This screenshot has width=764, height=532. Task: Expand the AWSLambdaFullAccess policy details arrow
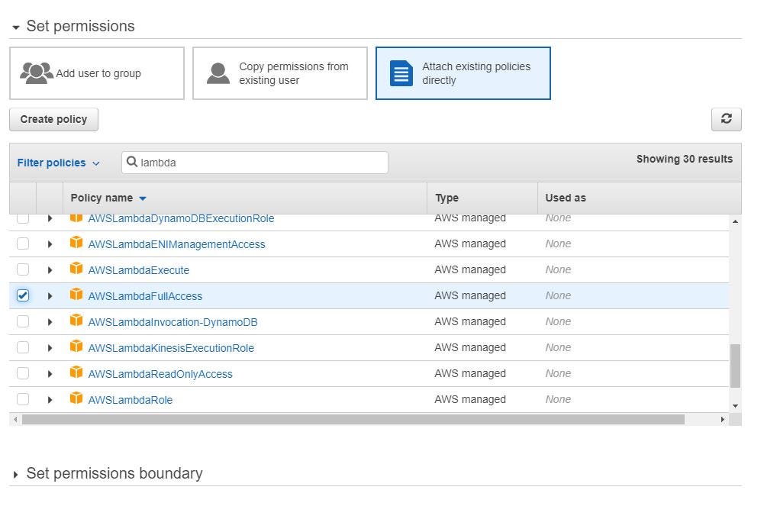(x=50, y=296)
